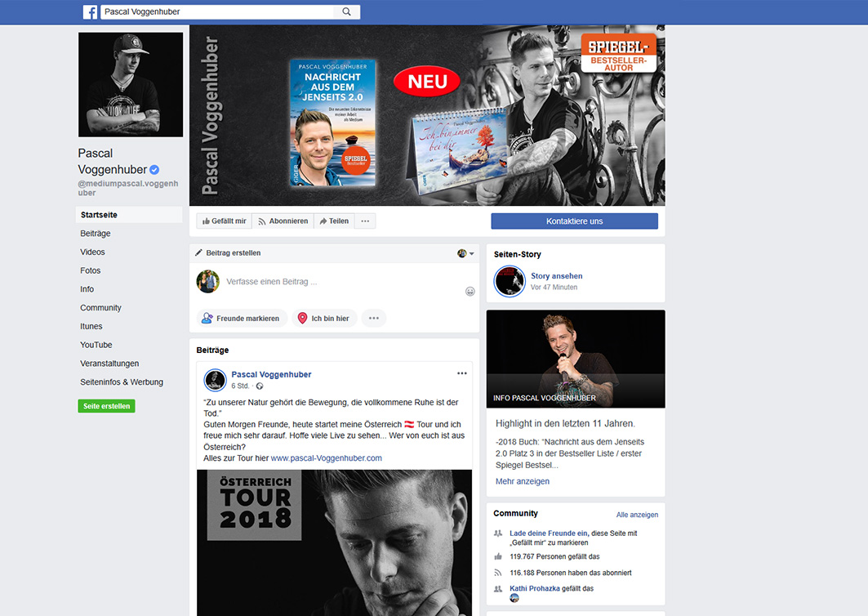
Task: Open the Fotos tab
Action: (91, 270)
